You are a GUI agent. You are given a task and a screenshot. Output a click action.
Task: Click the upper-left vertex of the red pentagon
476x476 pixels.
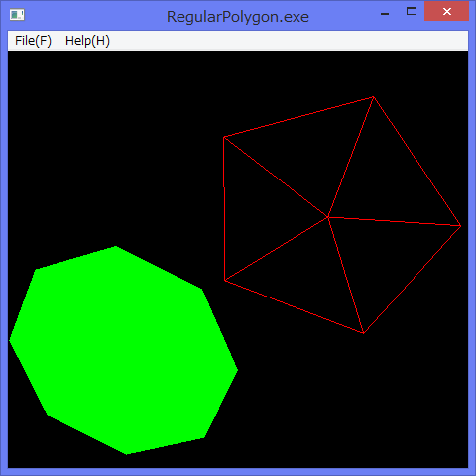coord(224,137)
